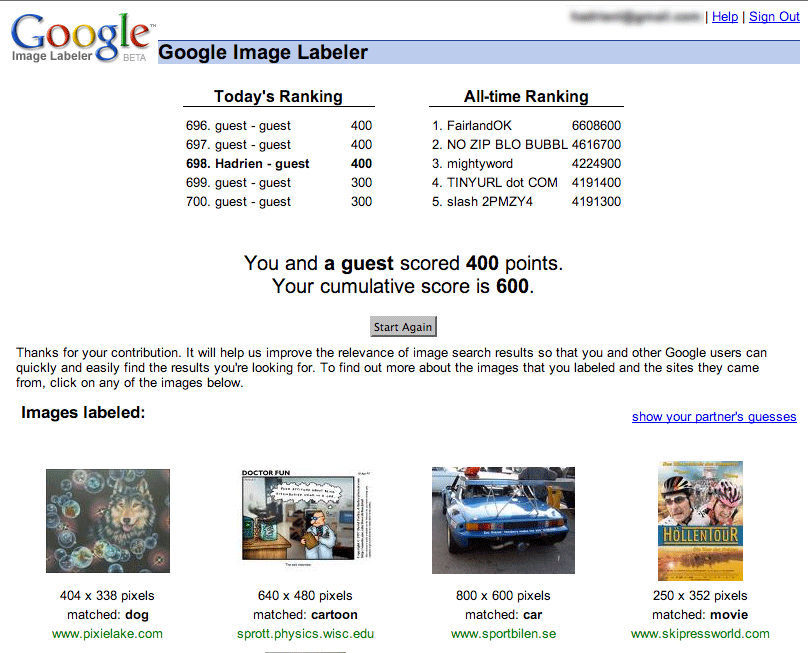This screenshot has height=653, width=808.
Task: Select the '699. guest - guest' row
Action: (x=279, y=182)
